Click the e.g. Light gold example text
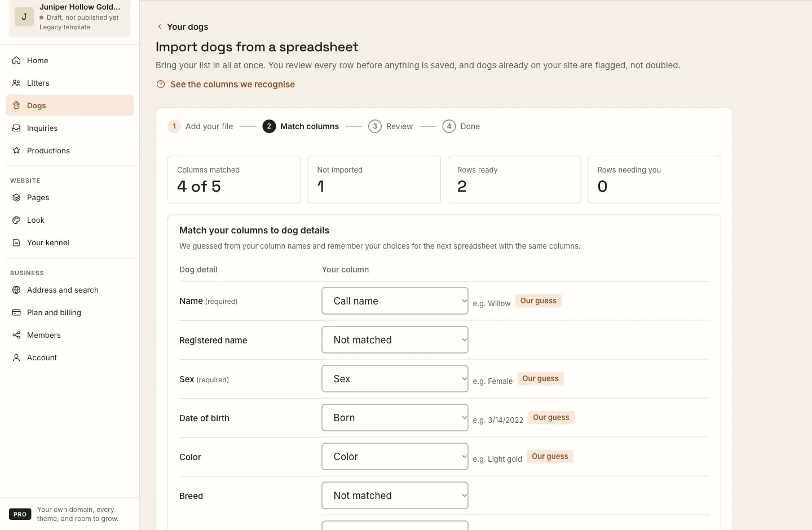The height and width of the screenshot is (530, 812). (497, 459)
